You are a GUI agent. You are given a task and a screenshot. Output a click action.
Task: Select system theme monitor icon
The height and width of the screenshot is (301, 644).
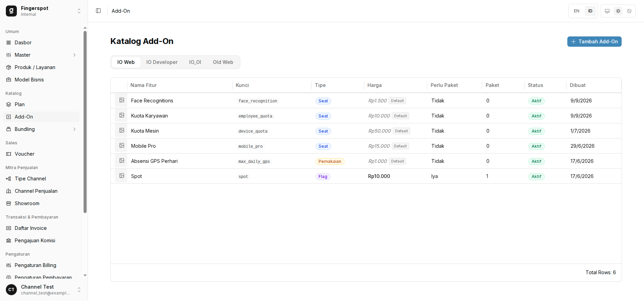tap(607, 11)
